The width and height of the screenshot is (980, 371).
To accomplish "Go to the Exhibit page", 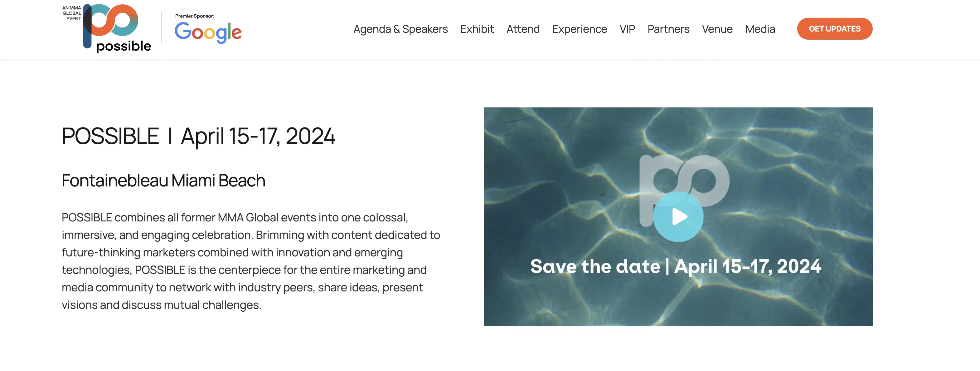I will pyautogui.click(x=477, y=29).
